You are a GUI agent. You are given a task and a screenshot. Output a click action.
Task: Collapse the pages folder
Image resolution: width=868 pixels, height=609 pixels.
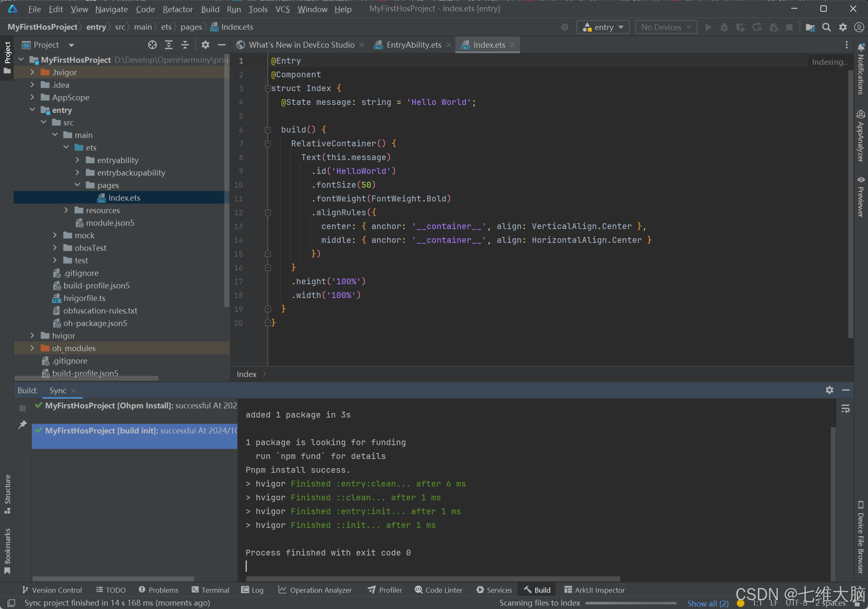[x=77, y=185]
